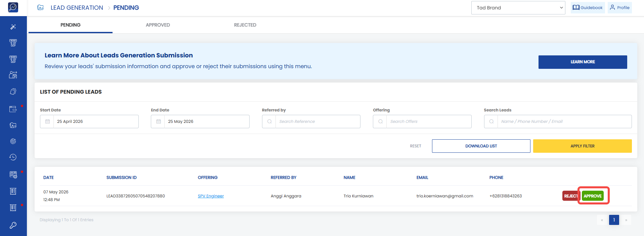Open the people-with-stars sidebar icon
Image resolution: width=644 pixels, height=236 pixels.
point(13,75)
